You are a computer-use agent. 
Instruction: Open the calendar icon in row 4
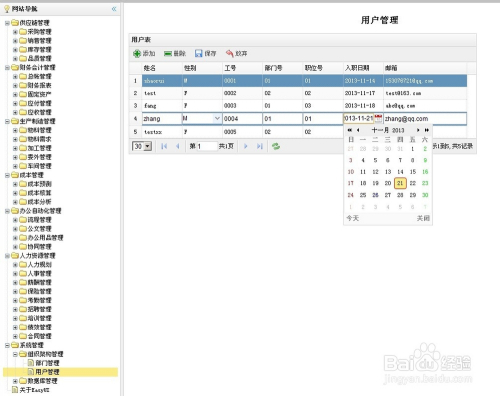point(378,118)
